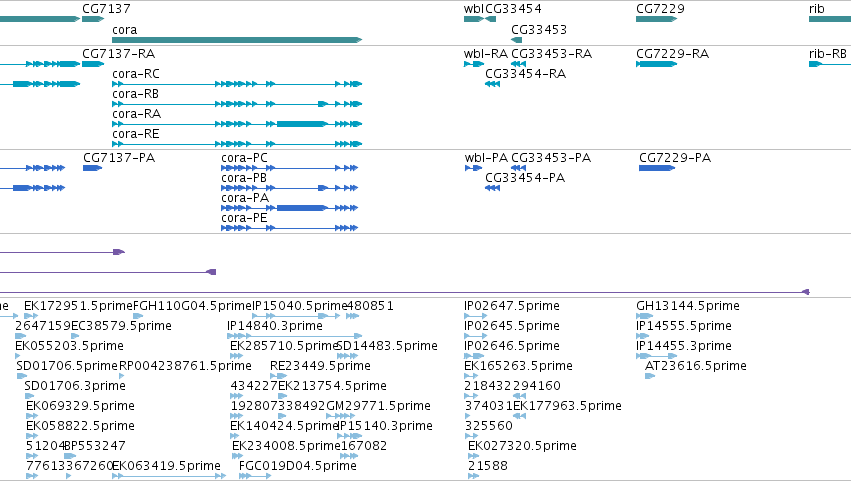The width and height of the screenshot is (851, 481).
Task: Select EST AT23616.5prime
Action: point(696,366)
